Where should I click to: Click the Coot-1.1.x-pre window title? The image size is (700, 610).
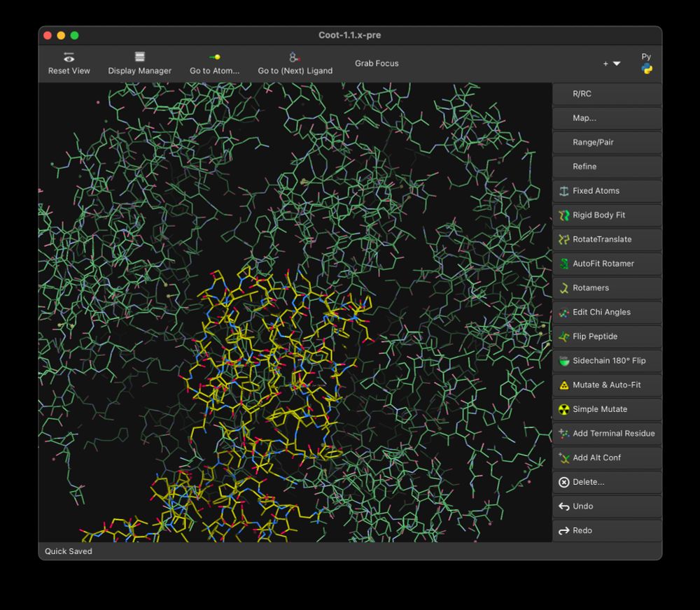pyautogui.click(x=349, y=35)
